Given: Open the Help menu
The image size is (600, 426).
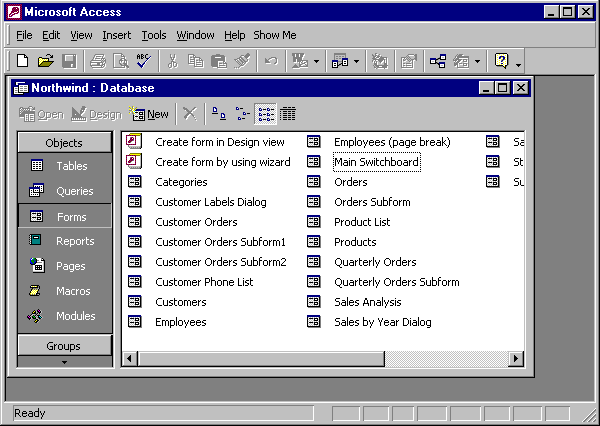Looking at the screenshot, I should (235, 35).
